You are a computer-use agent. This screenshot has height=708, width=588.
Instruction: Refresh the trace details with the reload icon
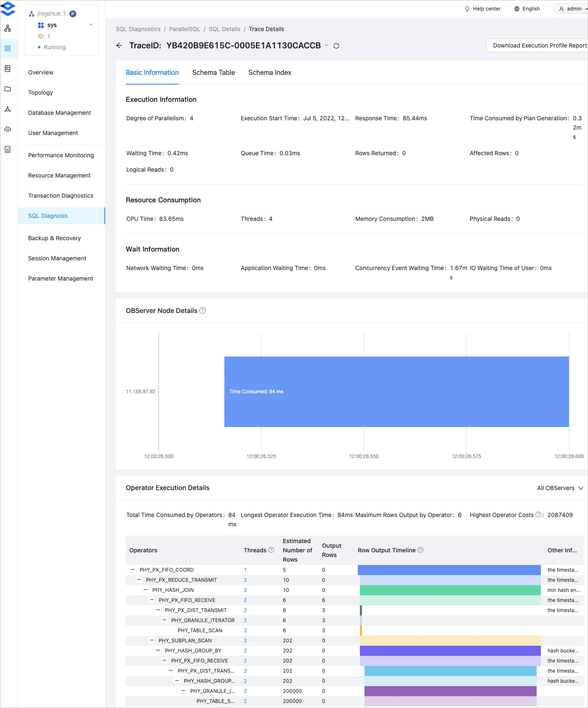336,46
